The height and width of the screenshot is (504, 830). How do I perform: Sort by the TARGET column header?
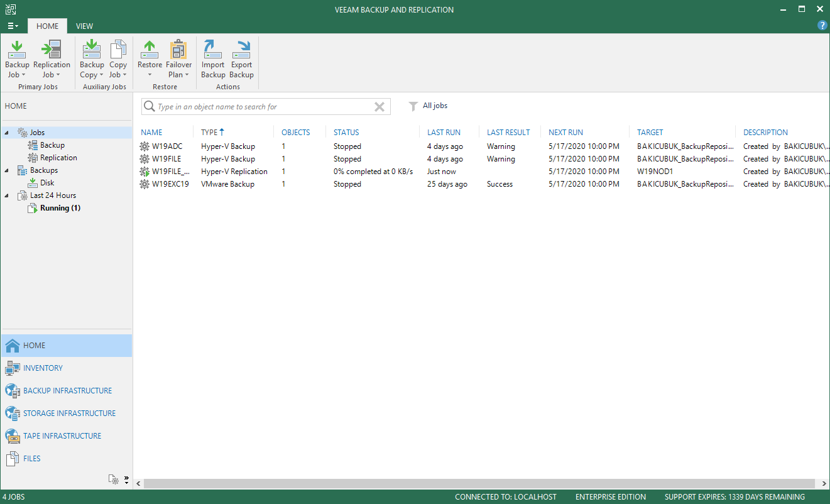coord(650,133)
